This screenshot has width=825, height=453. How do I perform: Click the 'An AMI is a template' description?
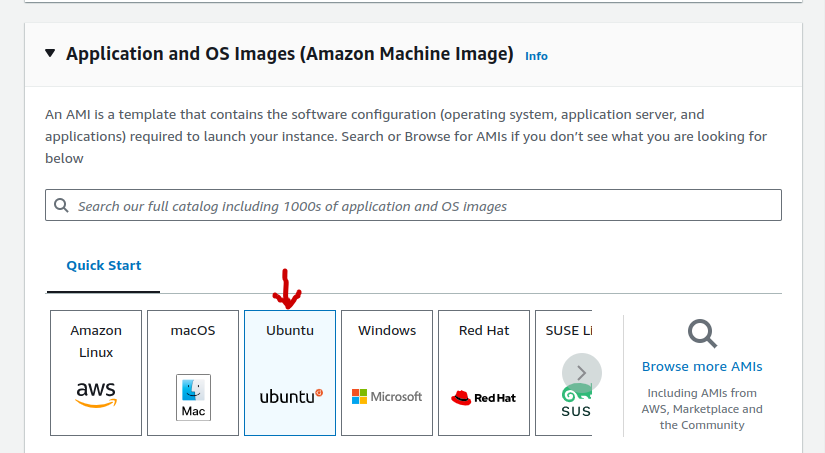[x=406, y=136]
